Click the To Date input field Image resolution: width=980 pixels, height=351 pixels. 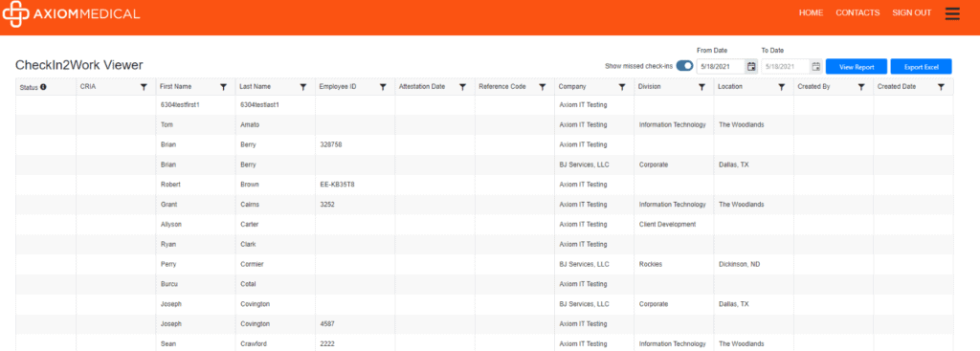pyautogui.click(x=785, y=66)
